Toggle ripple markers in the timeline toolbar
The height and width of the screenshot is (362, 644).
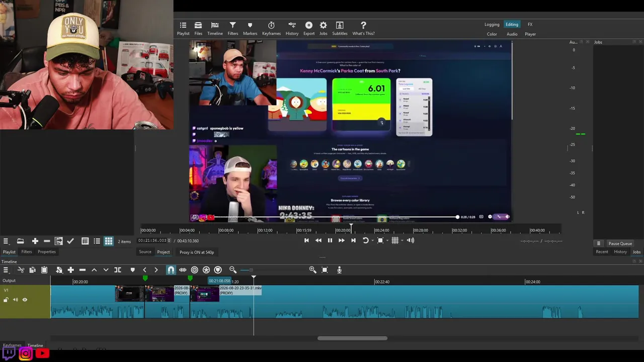tap(218, 270)
